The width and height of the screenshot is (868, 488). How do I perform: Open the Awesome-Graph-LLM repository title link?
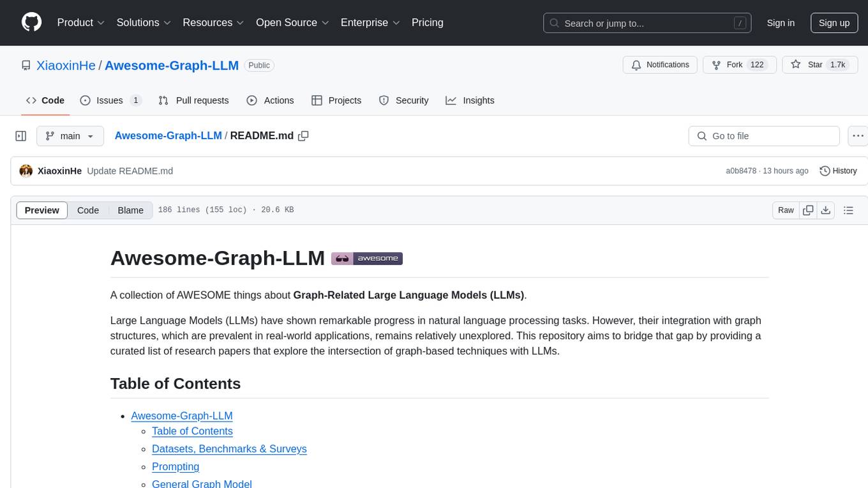tap(172, 65)
